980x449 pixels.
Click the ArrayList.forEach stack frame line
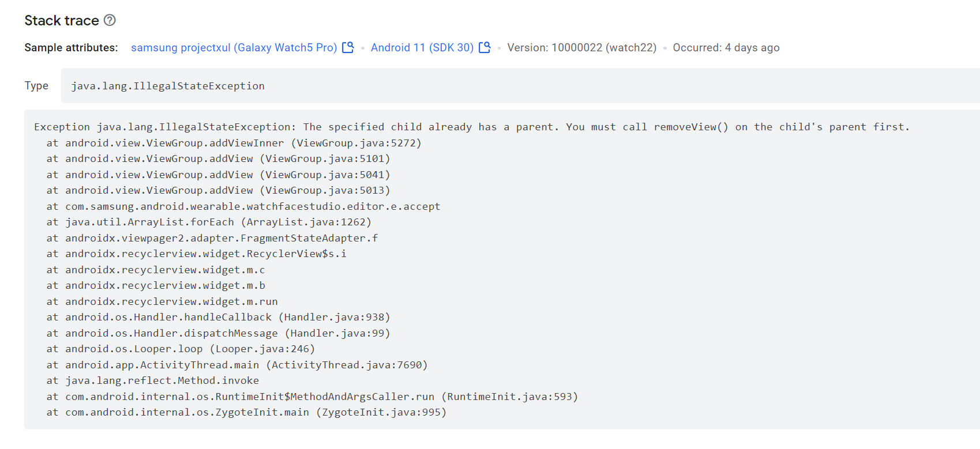tap(209, 222)
